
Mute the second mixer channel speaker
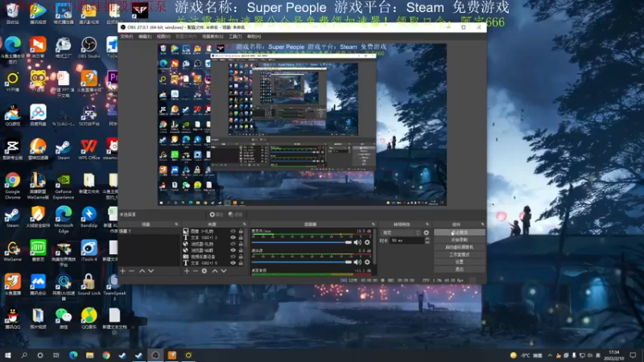click(x=357, y=262)
